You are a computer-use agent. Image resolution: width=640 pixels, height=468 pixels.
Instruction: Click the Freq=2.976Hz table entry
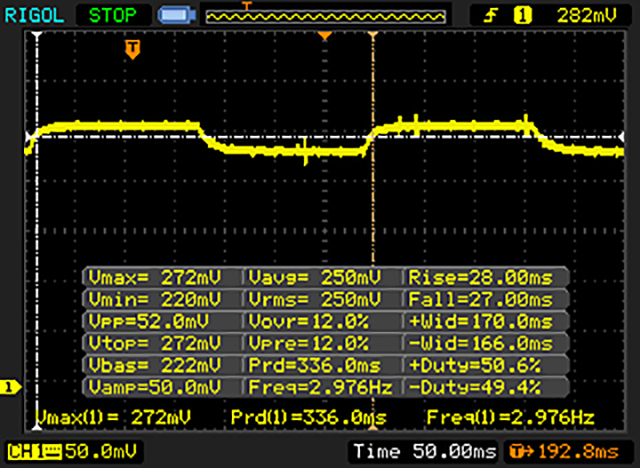320,387
